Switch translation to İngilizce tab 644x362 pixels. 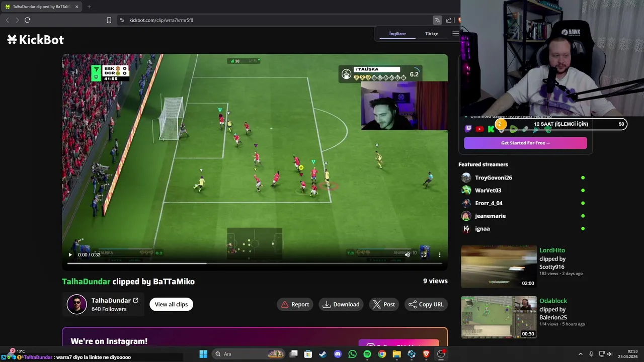coord(397,34)
